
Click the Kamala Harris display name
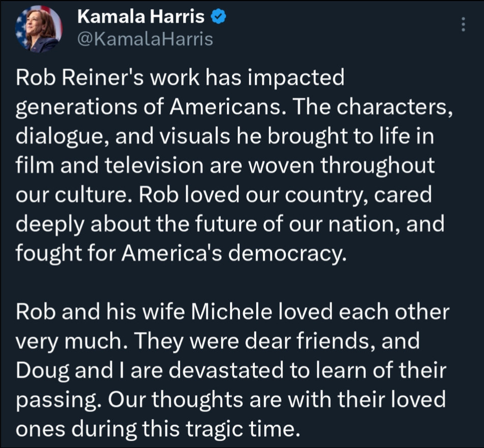click(141, 18)
